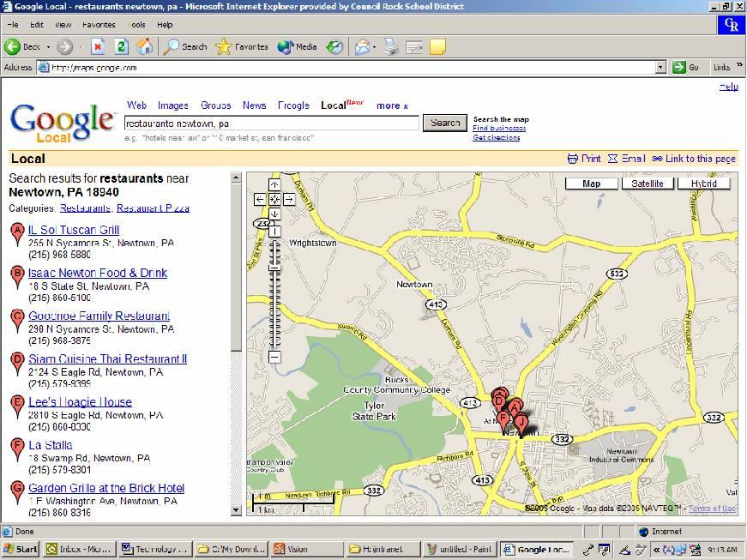Click the Help link at top right
The height and width of the screenshot is (560, 747).
(729, 87)
